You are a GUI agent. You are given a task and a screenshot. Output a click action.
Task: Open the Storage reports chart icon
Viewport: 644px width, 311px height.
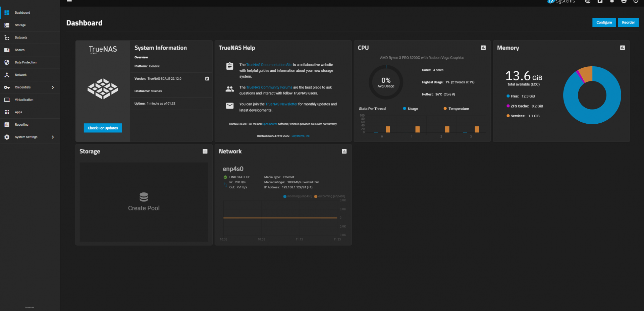tap(205, 151)
